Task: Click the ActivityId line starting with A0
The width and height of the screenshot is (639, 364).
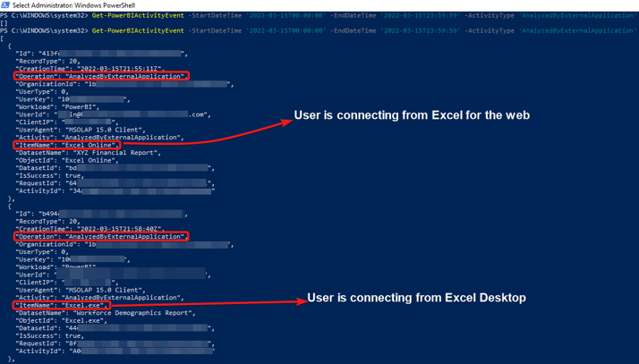Action: (x=115, y=351)
